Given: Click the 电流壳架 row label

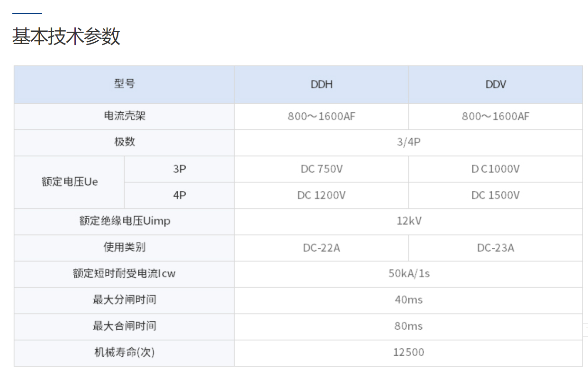Looking at the screenshot, I should [124, 116].
